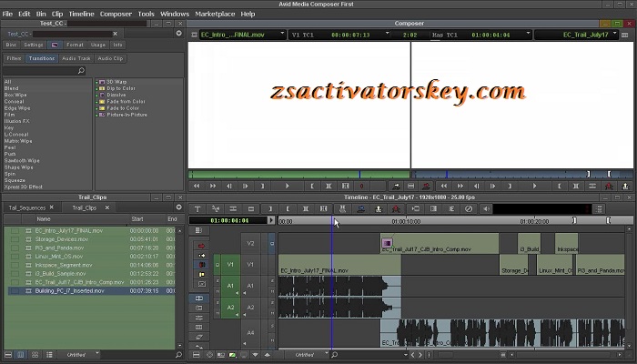Click the red Overwrite icon in timeline toolbar

coord(397,208)
